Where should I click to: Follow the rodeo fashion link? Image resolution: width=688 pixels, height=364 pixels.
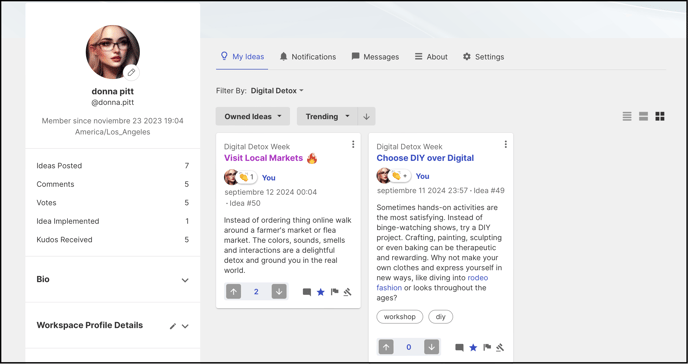coord(432,283)
